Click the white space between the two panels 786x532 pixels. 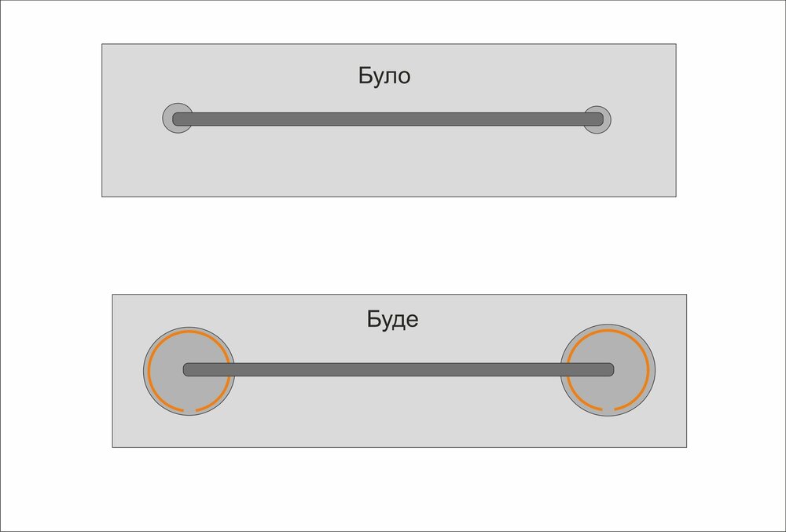coord(393,245)
